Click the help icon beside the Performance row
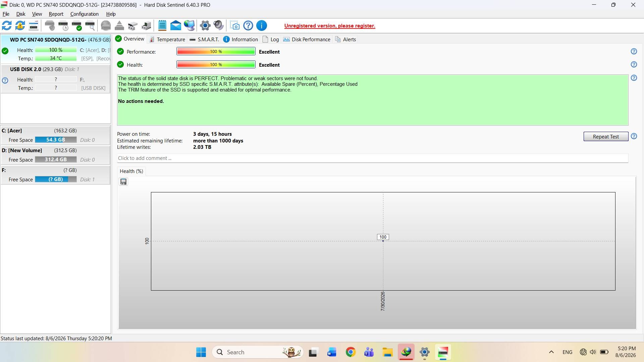 pos(634,52)
